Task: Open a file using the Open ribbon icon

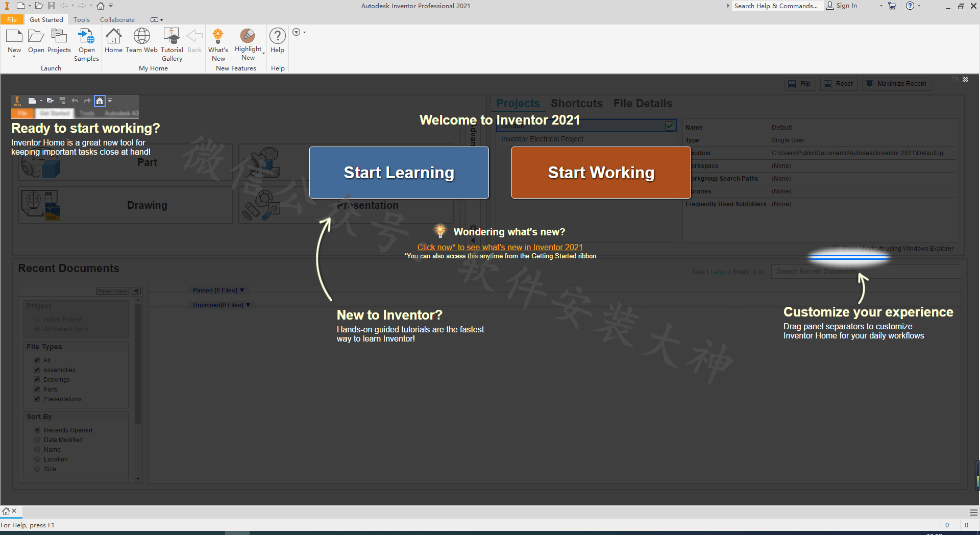Action: coord(36,36)
